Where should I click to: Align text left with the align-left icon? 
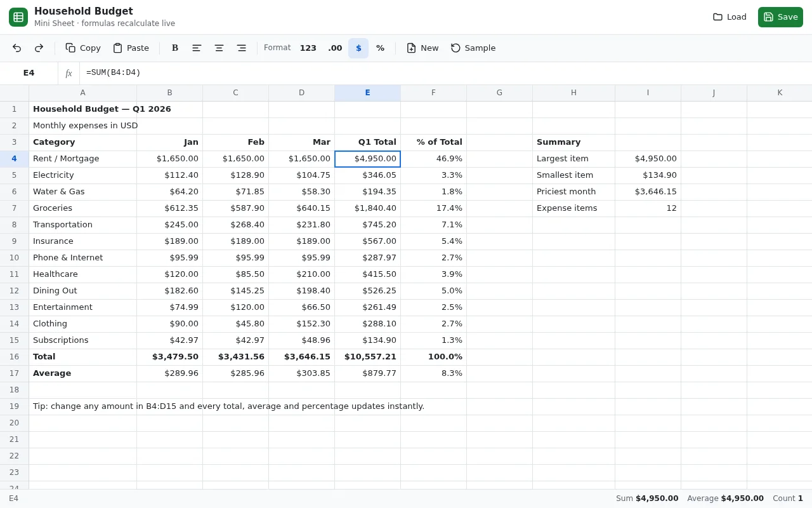point(197,48)
